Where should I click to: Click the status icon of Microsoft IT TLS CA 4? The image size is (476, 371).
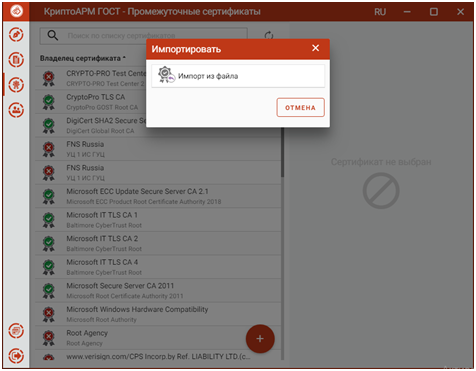point(49,267)
